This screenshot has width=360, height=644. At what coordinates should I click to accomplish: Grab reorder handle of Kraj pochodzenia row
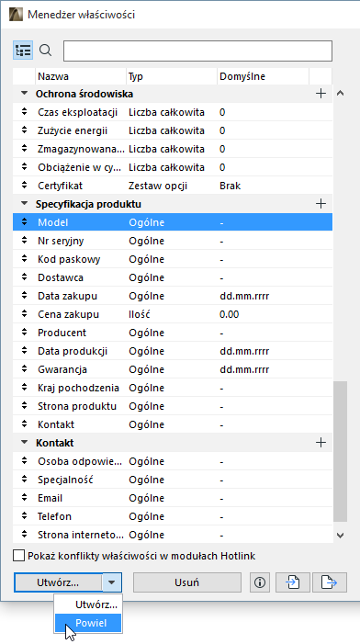click(24, 388)
